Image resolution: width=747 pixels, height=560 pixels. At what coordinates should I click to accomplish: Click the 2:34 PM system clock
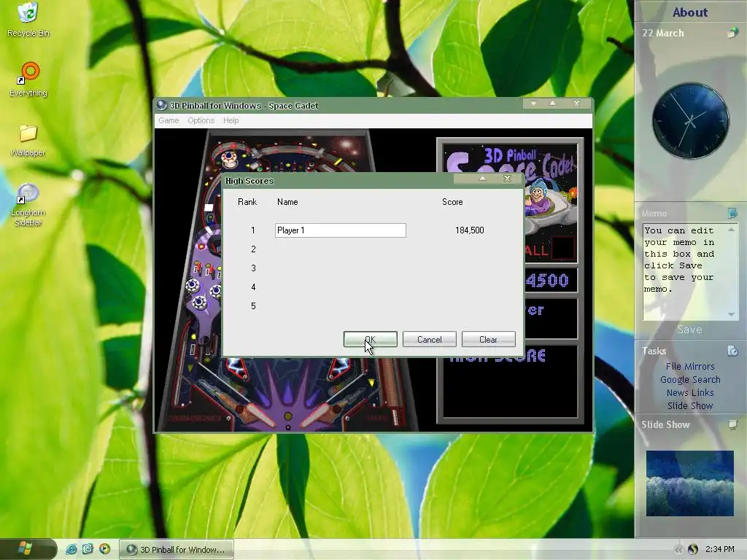pyautogui.click(x=720, y=549)
